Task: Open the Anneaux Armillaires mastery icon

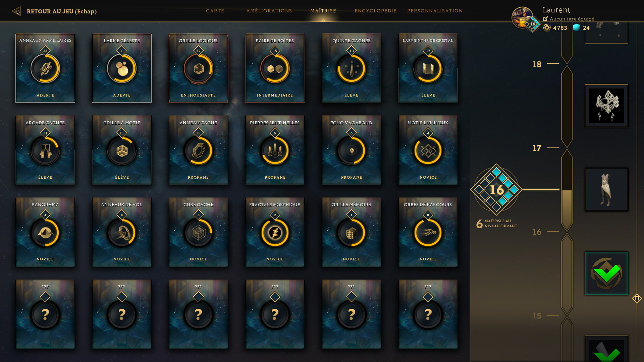Action: (x=45, y=68)
